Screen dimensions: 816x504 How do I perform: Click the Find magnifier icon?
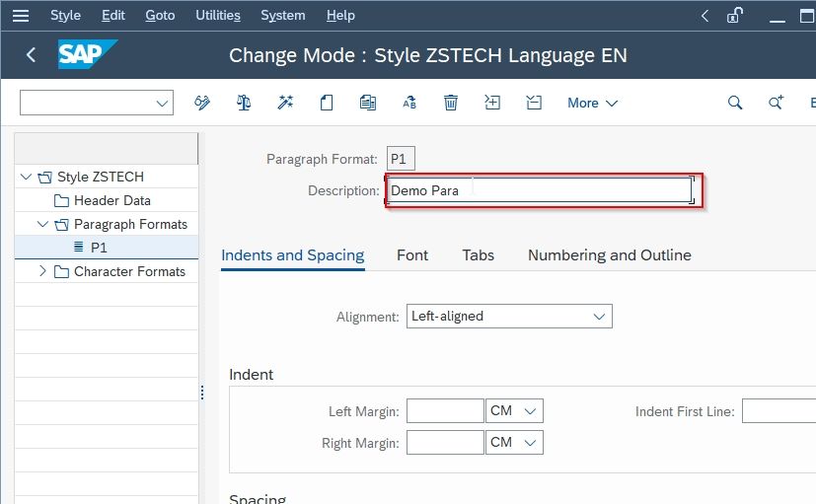(735, 103)
